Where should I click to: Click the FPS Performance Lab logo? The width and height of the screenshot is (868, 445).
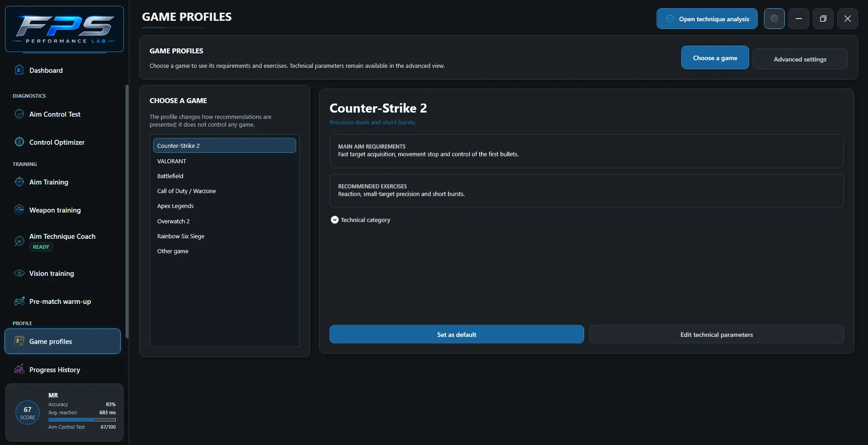click(64, 29)
